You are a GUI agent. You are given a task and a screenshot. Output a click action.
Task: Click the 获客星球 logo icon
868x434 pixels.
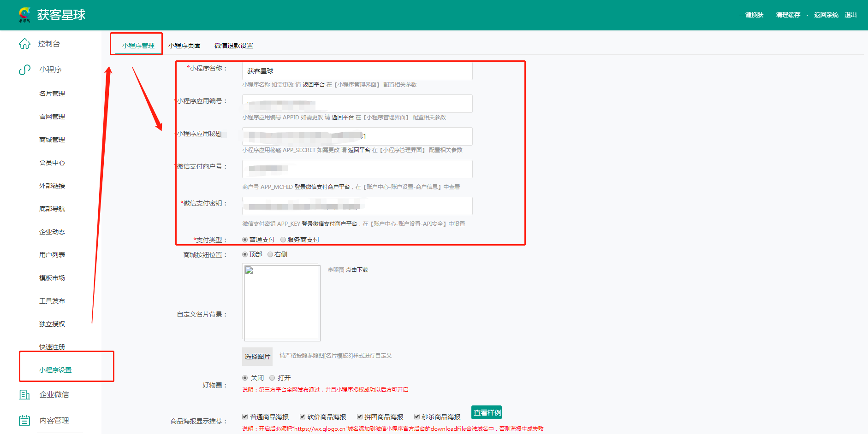(x=24, y=15)
